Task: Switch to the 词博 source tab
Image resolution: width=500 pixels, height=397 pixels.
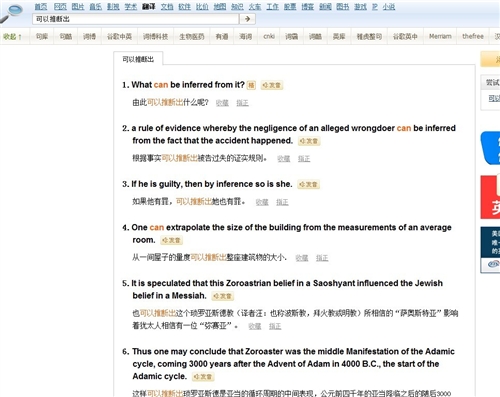Action: coord(89,37)
